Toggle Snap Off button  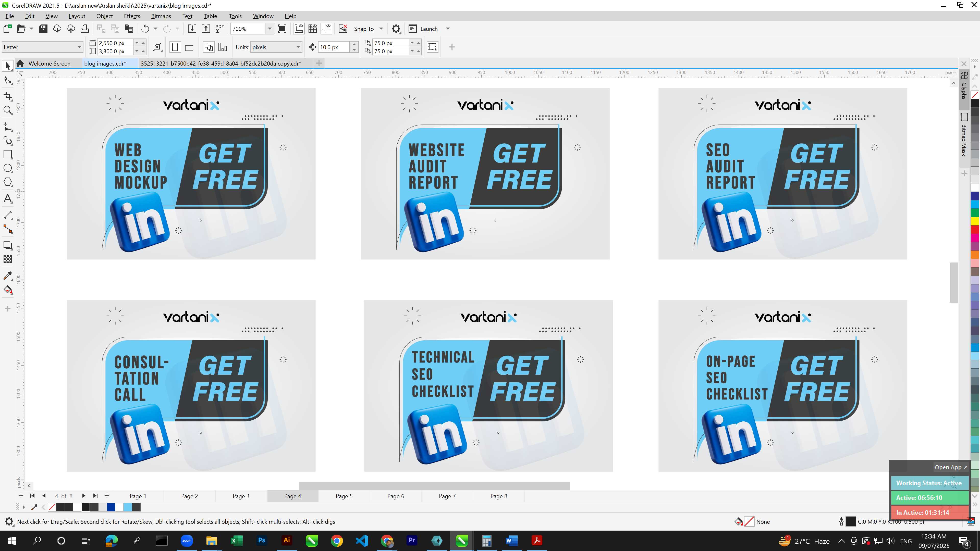(343, 29)
